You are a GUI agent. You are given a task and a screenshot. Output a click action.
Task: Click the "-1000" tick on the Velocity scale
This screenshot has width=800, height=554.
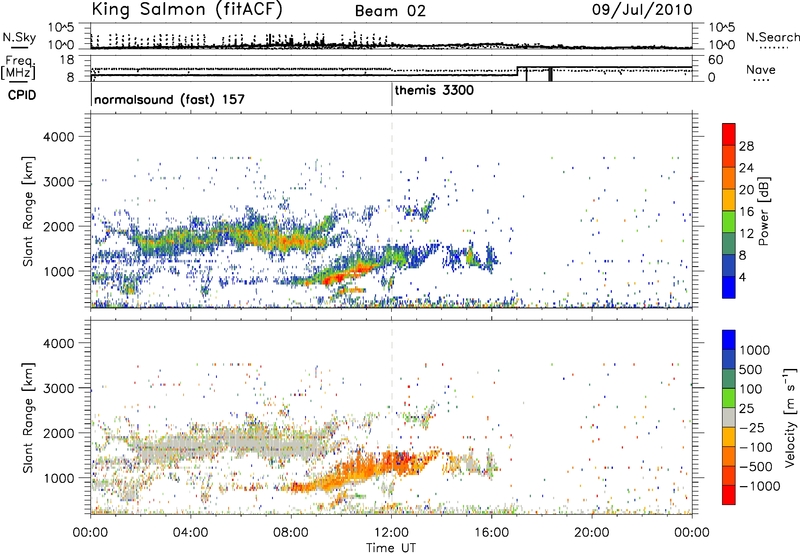(x=759, y=486)
